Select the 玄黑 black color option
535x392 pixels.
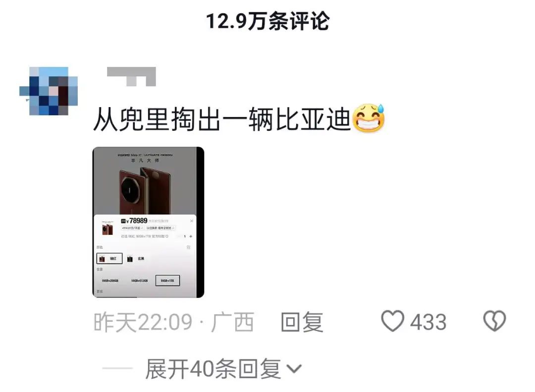click(136, 259)
